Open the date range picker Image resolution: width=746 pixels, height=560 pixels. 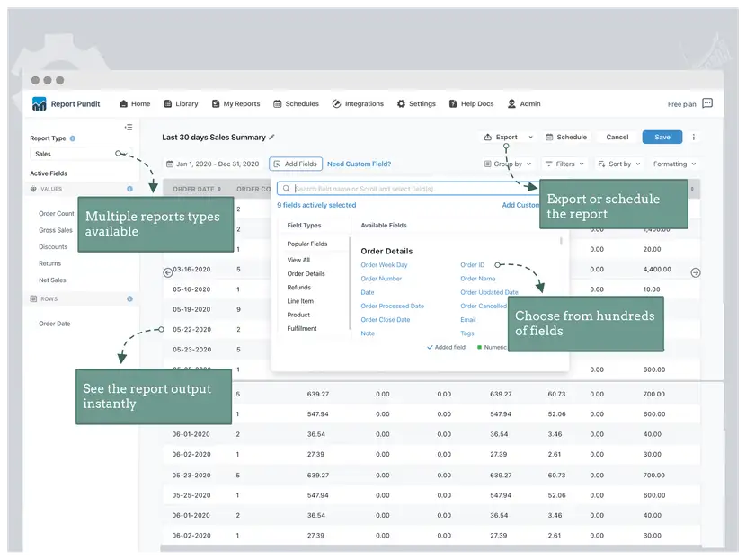(x=213, y=164)
